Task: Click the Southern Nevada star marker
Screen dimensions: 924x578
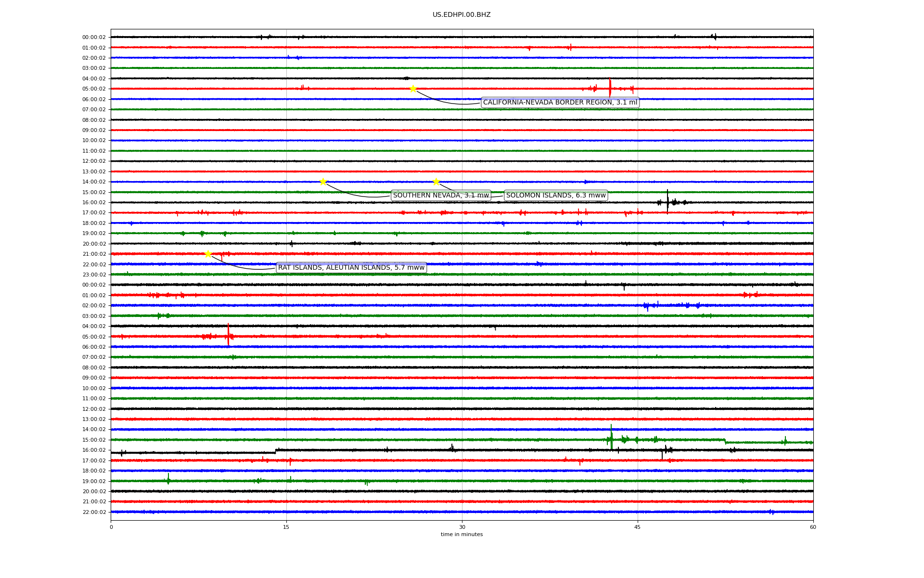Action: [x=323, y=182]
